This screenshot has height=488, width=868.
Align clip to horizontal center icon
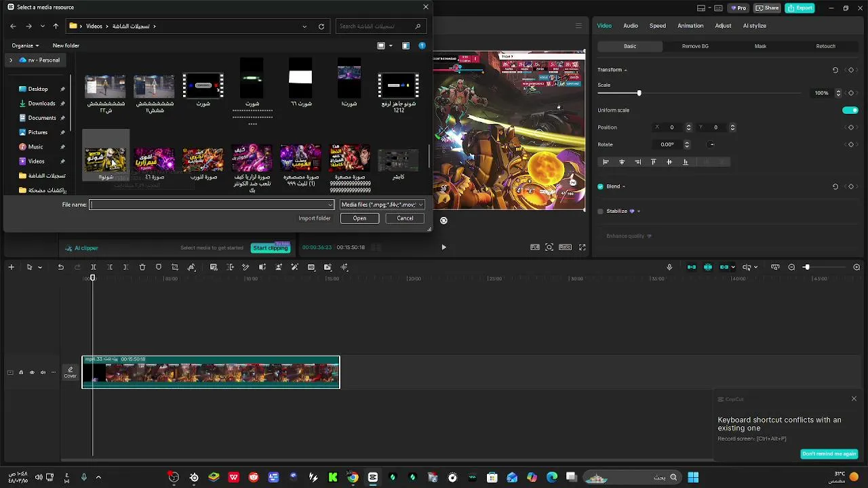click(x=622, y=162)
